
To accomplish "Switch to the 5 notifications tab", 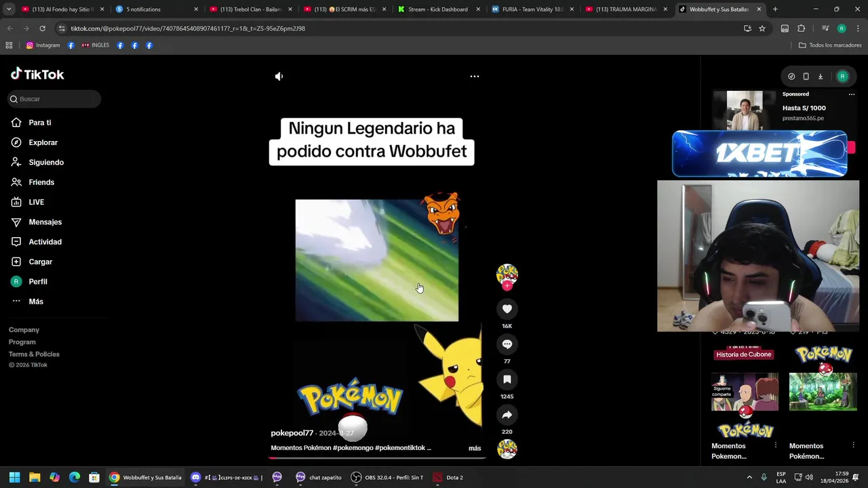I will pyautogui.click(x=156, y=9).
